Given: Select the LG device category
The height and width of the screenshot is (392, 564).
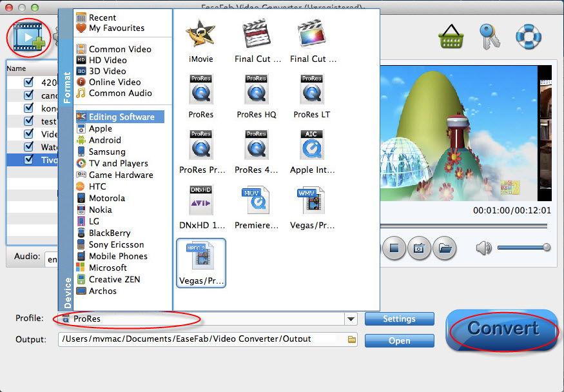Looking at the screenshot, I should click(x=88, y=221).
